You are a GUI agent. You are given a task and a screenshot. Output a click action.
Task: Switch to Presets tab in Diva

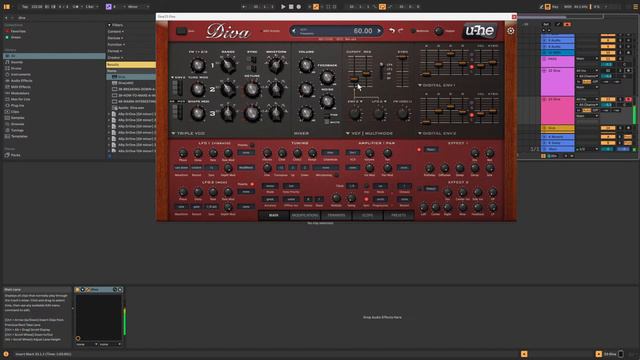pos(398,215)
